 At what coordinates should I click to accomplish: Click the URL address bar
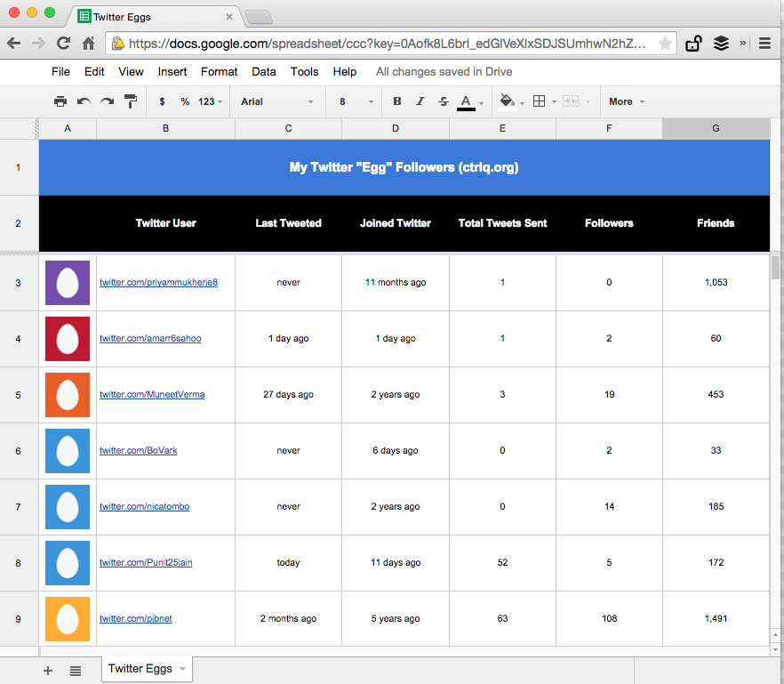click(x=390, y=44)
